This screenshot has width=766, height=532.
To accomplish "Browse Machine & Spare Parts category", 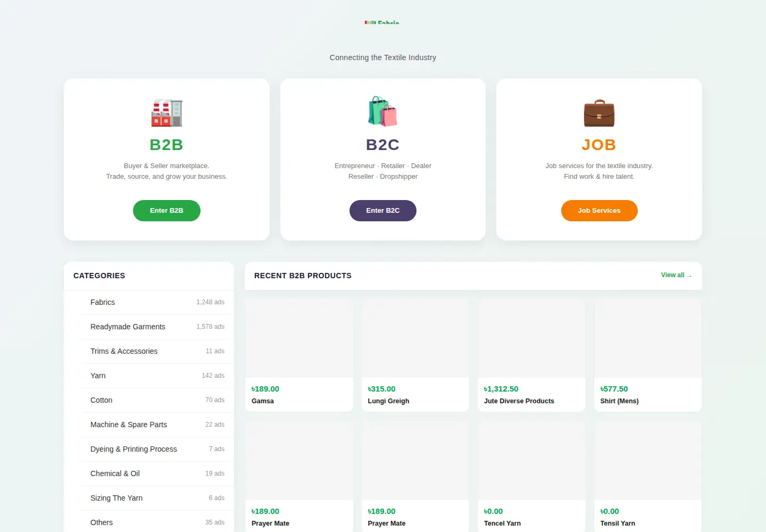I will coord(157,425).
